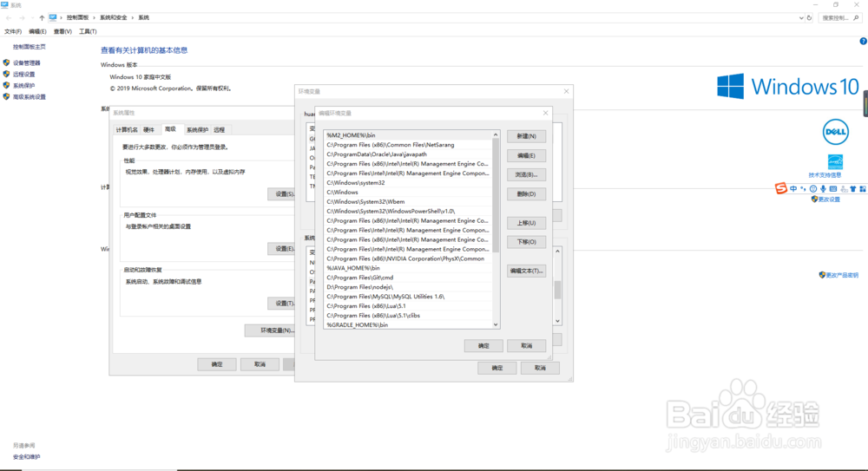Click the Dell logo
The height and width of the screenshot is (471, 868).
(835, 132)
